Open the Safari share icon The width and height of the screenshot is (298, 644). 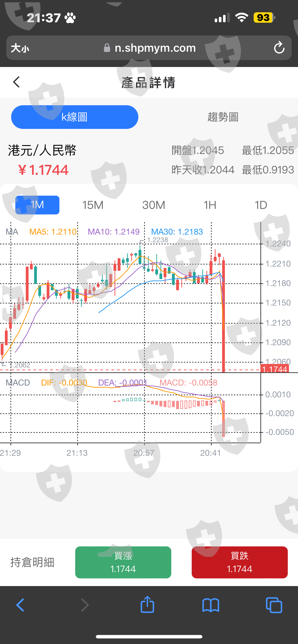click(x=147, y=605)
